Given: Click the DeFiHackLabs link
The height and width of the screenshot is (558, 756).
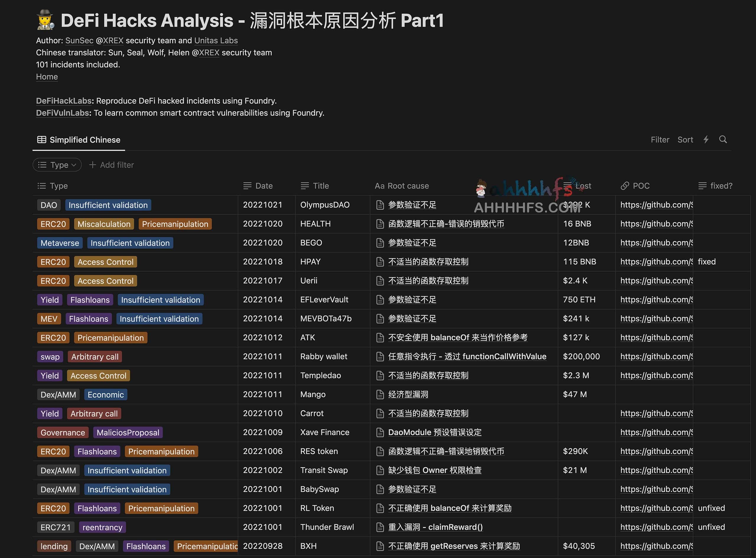Looking at the screenshot, I should (63, 101).
